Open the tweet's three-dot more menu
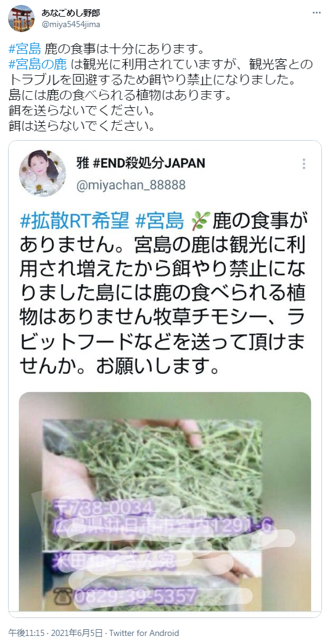This screenshot has height=644, width=330. point(316,13)
